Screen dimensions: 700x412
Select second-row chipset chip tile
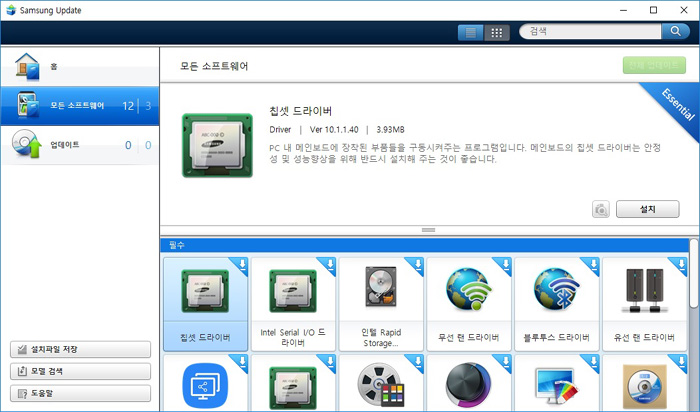click(293, 383)
